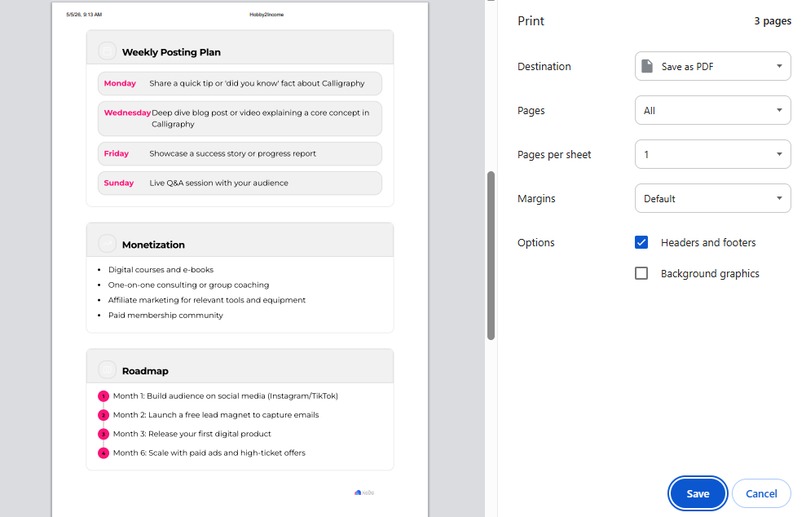Image resolution: width=806 pixels, height=517 pixels.
Task: Click the Month 1 pink step circle
Action: point(103,396)
